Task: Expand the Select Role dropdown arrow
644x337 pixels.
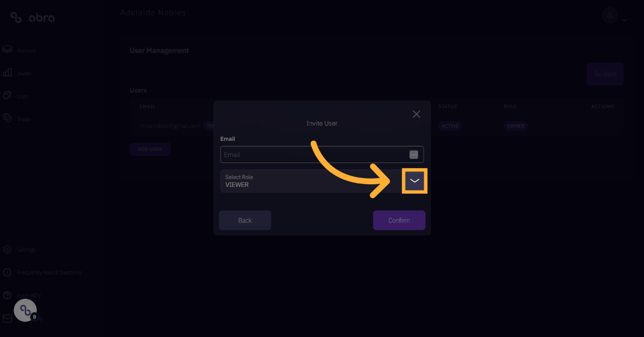Action: pos(415,181)
